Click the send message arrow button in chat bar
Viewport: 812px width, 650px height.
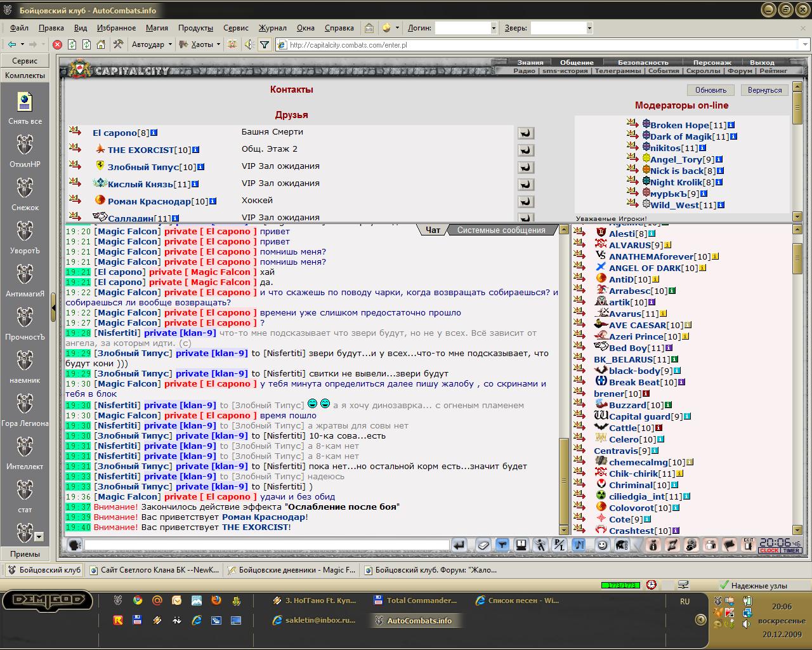coord(459,545)
